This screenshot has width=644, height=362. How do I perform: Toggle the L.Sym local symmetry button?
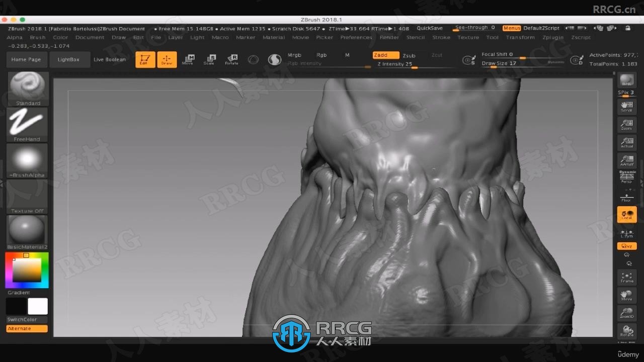[x=627, y=233]
